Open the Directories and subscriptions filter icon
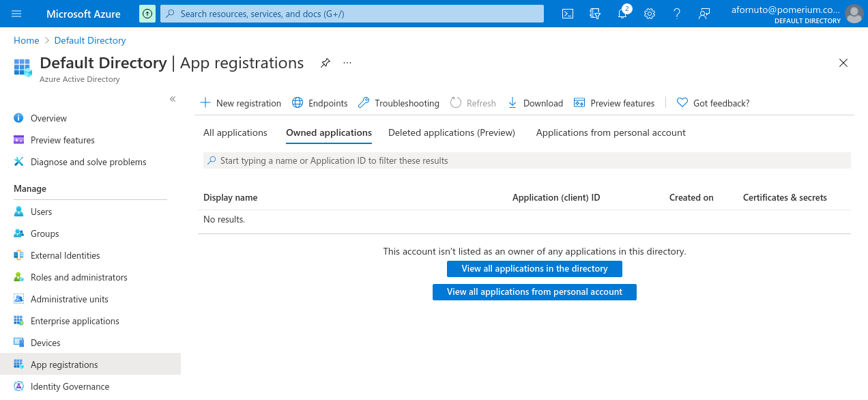 click(595, 14)
